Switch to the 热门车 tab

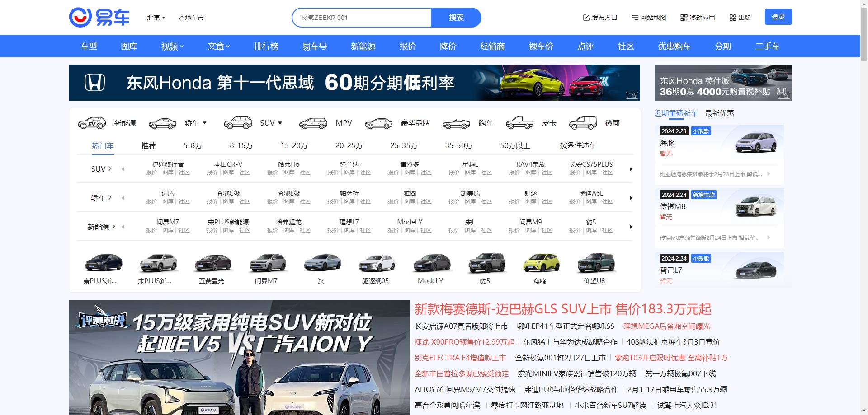pos(103,145)
